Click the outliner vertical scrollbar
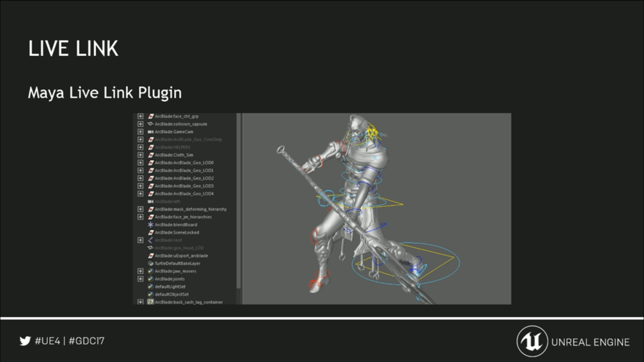Viewport: 644px width, 362px height. tap(238, 201)
